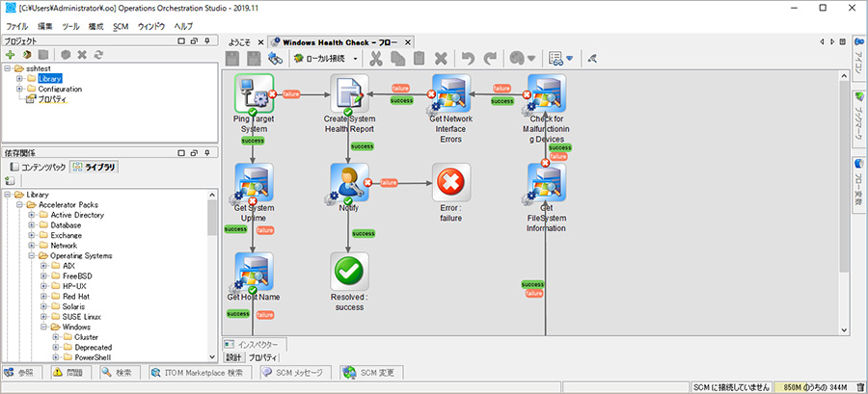Viewport: 868px width, 394px height.
Task: Expand the Library folder in project tree
Action: [x=20, y=78]
